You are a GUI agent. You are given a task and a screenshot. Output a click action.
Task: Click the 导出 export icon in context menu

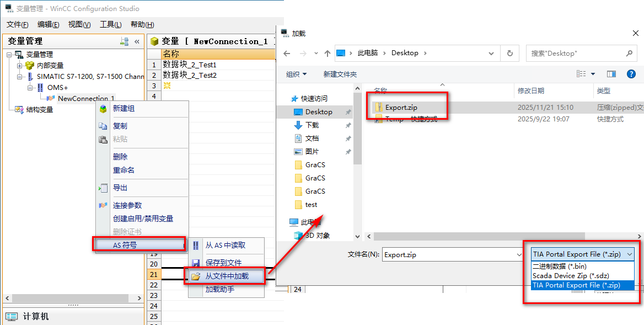pos(103,187)
